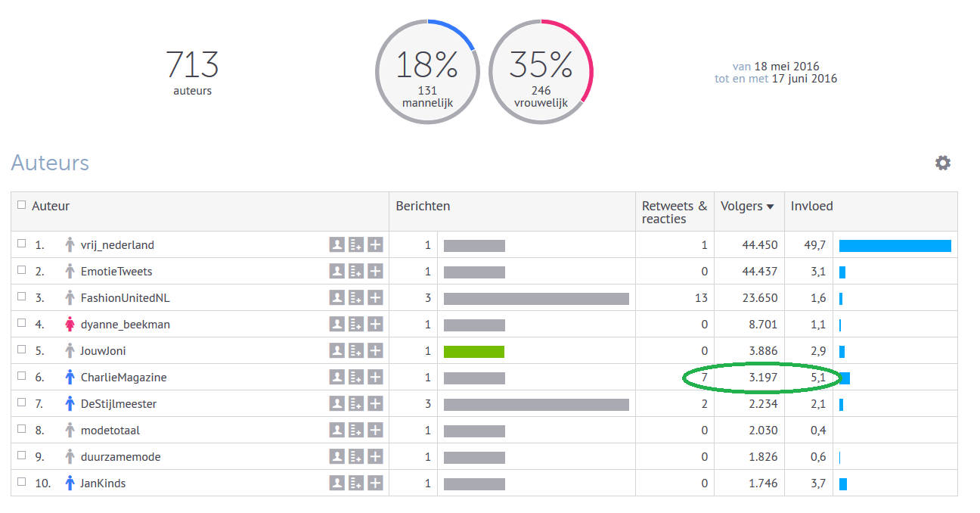Open the profile icon for vrij_nederland
The height and width of the screenshot is (513, 980).
pyautogui.click(x=337, y=244)
